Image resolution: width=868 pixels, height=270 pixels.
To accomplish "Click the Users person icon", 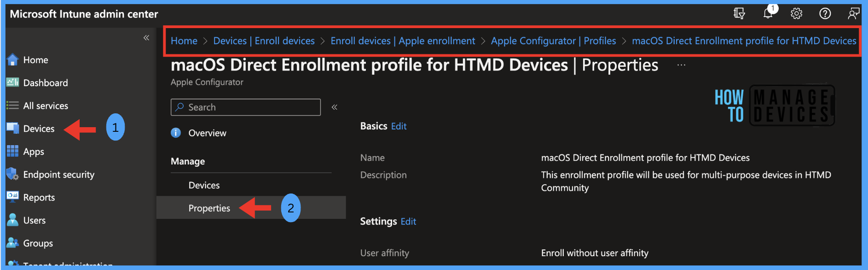I will [12, 220].
